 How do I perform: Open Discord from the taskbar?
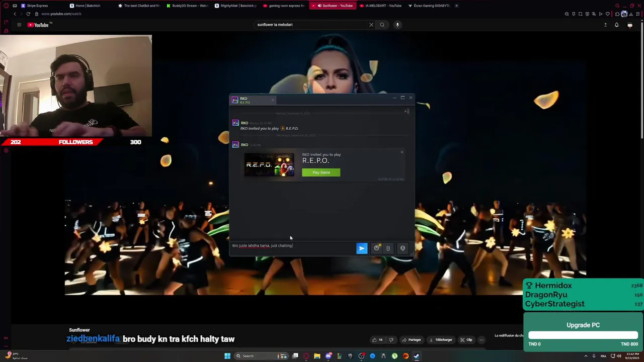[x=328, y=356]
